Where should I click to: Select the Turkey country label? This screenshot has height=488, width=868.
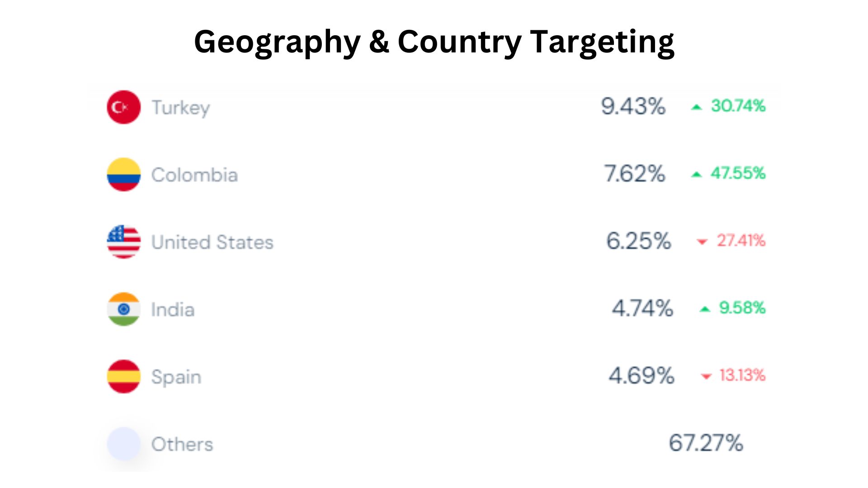[181, 108]
